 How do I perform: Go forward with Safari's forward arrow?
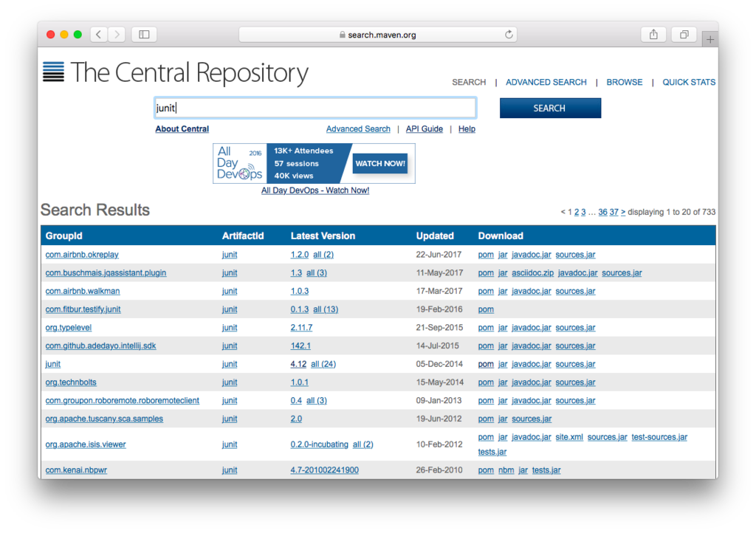click(x=117, y=34)
